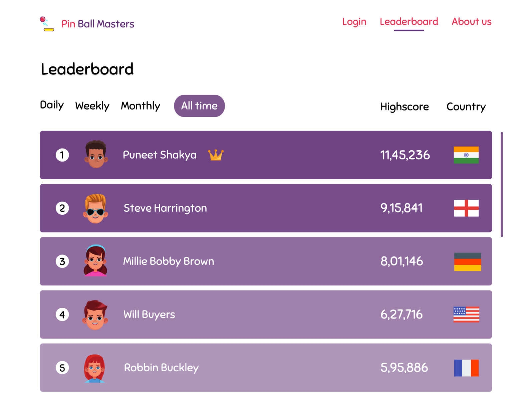Click Steve Harrington's avatar thumbnail

pyautogui.click(x=95, y=208)
